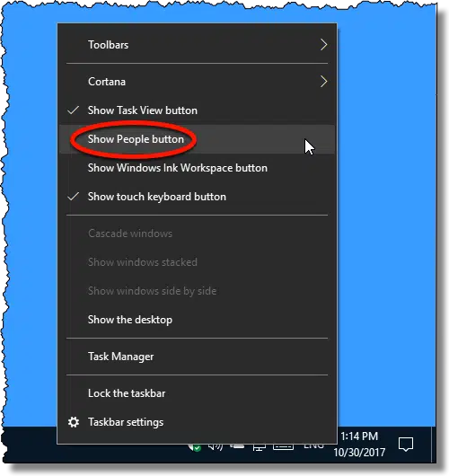Screen dimensions: 449x476
Task: Click the volume speaker tray icon
Action: click(x=216, y=447)
